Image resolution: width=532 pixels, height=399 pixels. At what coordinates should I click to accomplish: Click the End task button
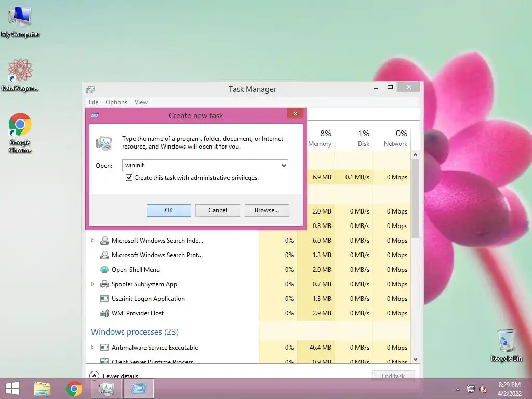tap(393, 376)
